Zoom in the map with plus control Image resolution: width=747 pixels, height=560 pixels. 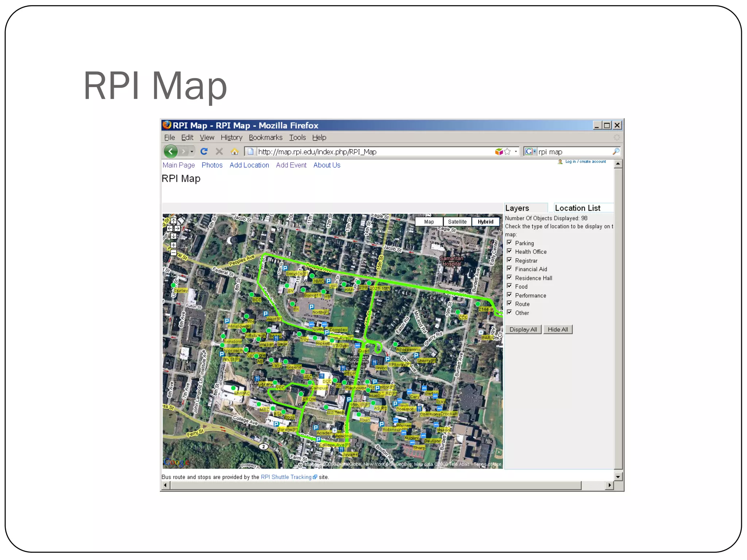(174, 245)
